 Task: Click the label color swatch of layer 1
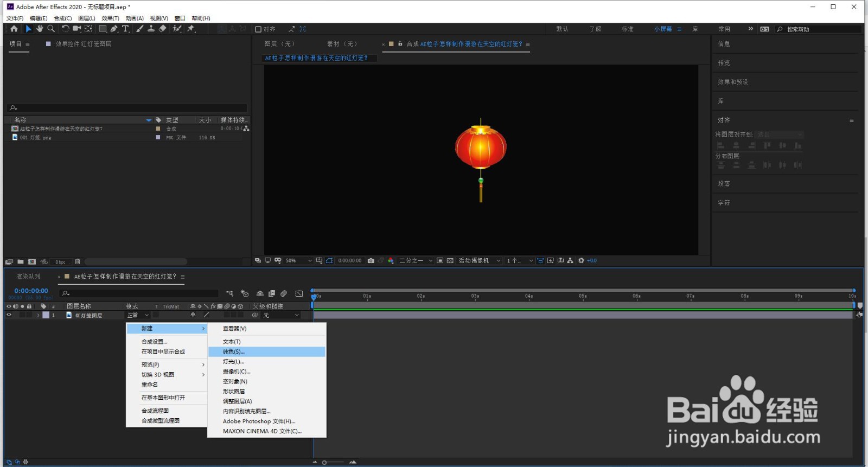[x=46, y=315]
